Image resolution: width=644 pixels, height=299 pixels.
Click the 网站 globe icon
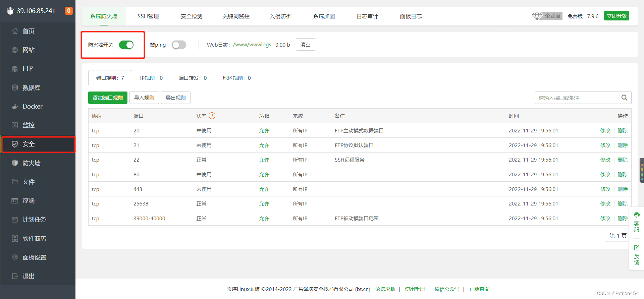click(x=15, y=50)
